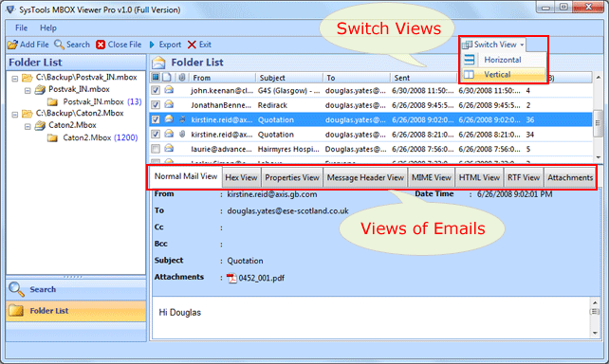Switch to Properties View tab
This screenshot has width=609, height=364.
[292, 177]
